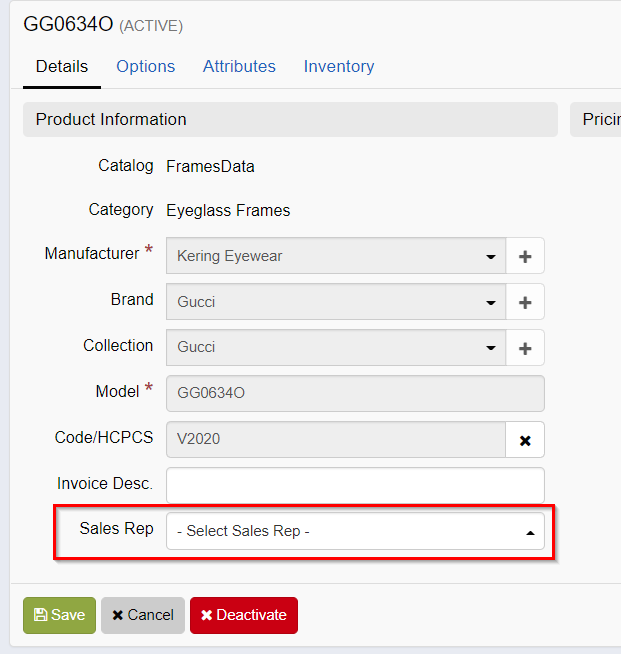Click into the Invoice Desc. field
Image resolution: width=621 pixels, height=654 pixels.
pos(355,486)
